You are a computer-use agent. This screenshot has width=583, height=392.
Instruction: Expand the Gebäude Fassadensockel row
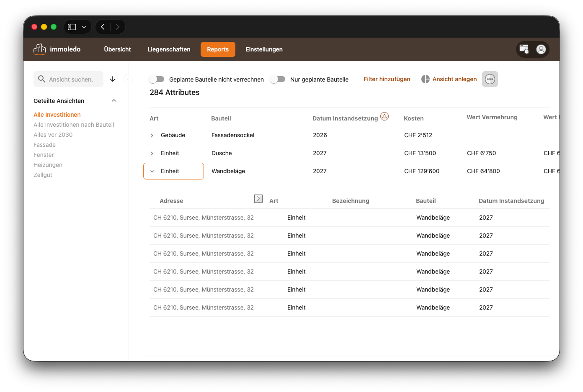[x=152, y=136]
